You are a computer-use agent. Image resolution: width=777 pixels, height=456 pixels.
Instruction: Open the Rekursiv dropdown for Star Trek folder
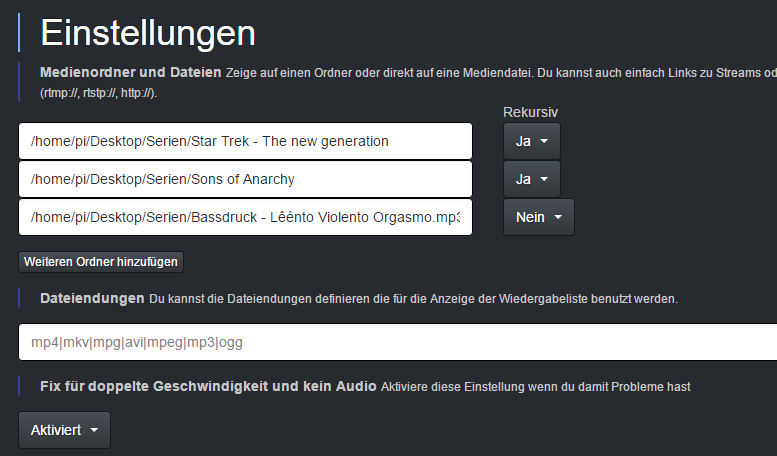tap(532, 141)
